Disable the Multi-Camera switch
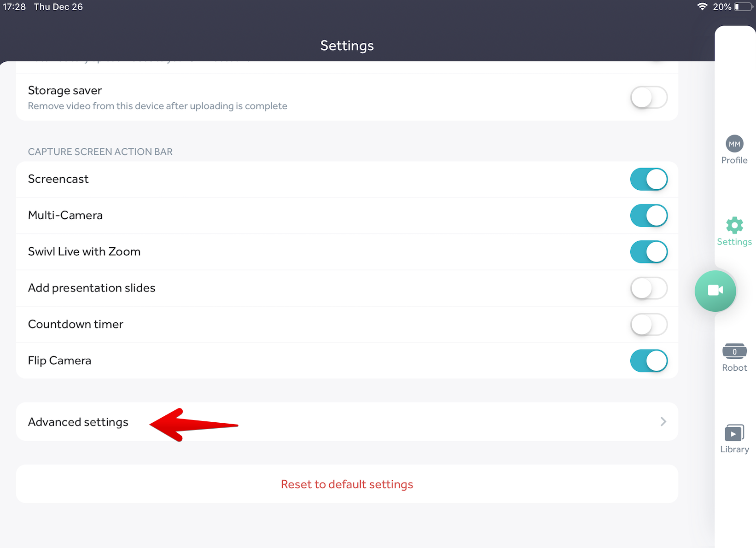756x548 pixels. 649,216
